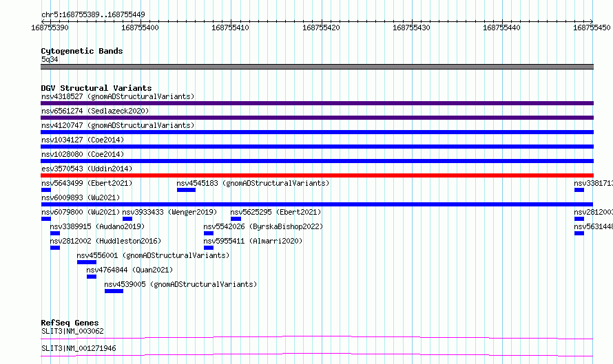Click the purple bar under nsv6561274

point(317,118)
